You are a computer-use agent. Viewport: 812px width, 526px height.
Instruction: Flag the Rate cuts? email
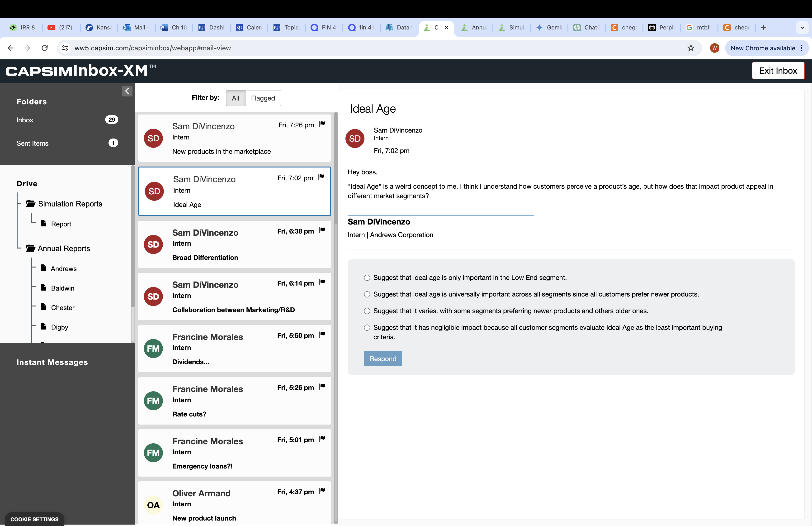pos(322,387)
